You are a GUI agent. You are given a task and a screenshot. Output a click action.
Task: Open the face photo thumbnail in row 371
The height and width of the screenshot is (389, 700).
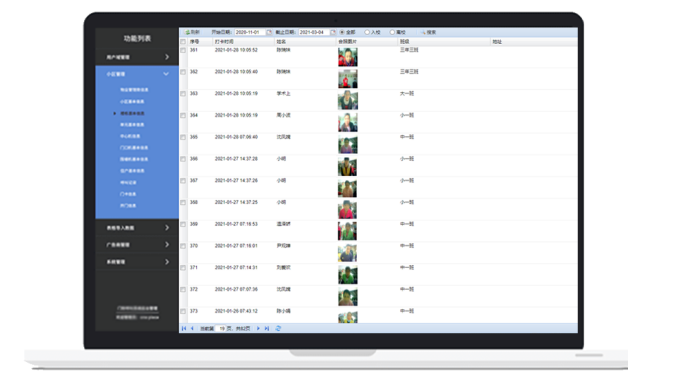point(347,275)
